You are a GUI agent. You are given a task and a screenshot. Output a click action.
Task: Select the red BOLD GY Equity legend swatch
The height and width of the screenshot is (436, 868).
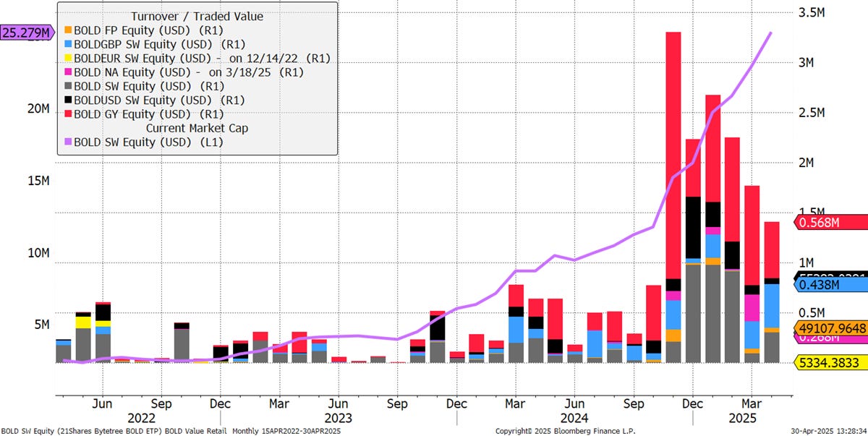click(68, 114)
